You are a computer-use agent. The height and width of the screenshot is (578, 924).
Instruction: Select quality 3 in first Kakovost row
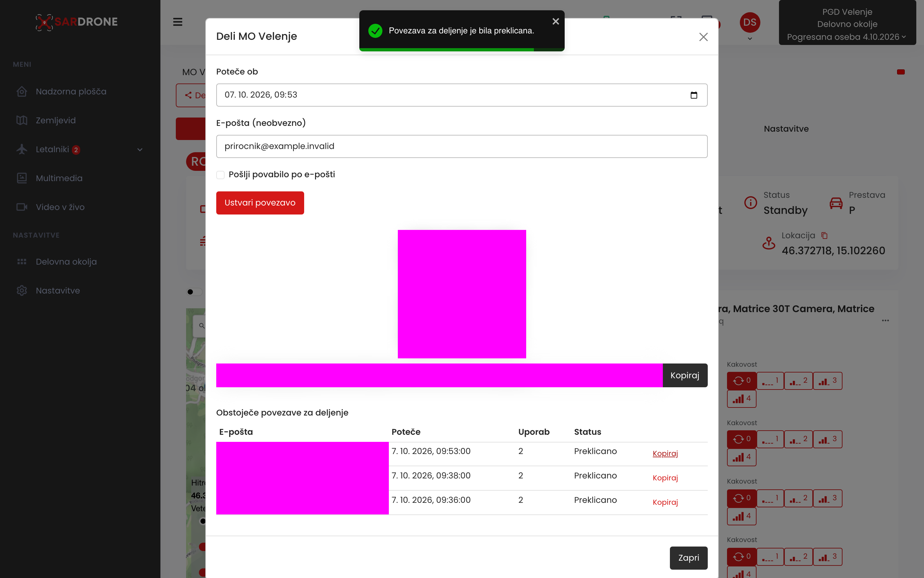click(x=827, y=381)
